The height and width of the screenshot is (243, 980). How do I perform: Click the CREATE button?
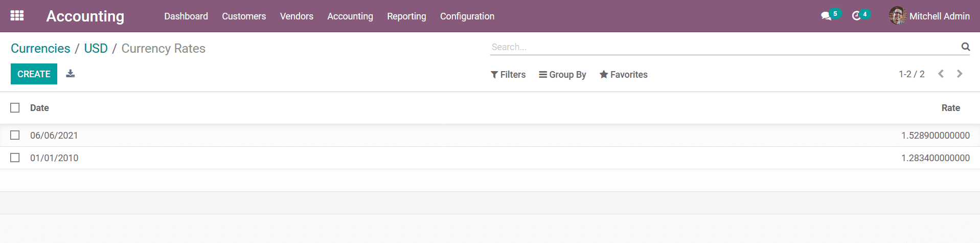(x=34, y=74)
